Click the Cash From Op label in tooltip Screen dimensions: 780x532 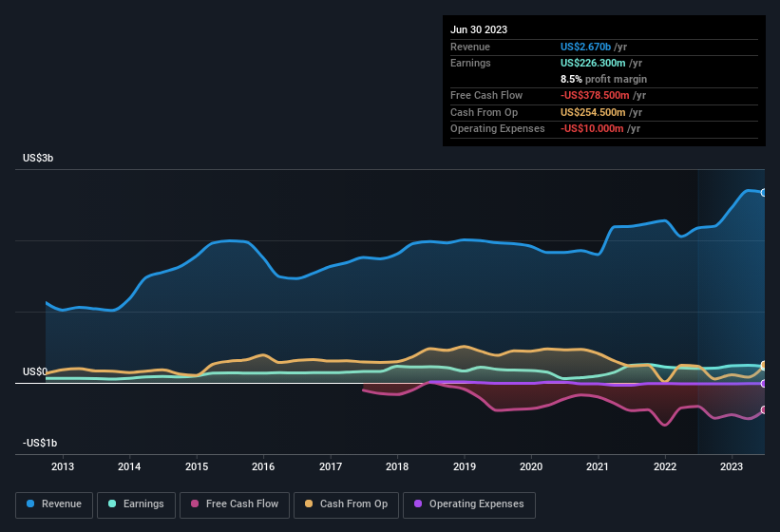click(484, 112)
